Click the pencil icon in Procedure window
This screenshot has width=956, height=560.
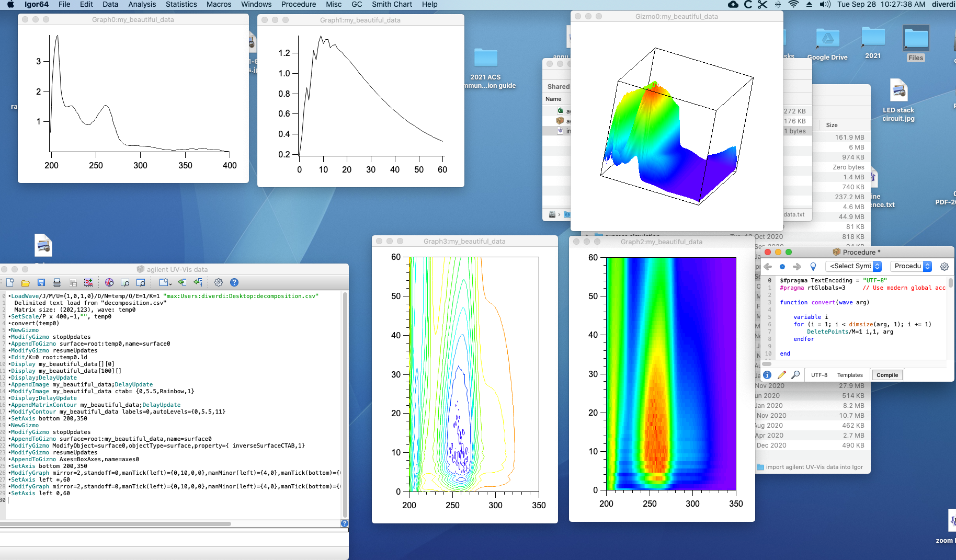(x=781, y=375)
